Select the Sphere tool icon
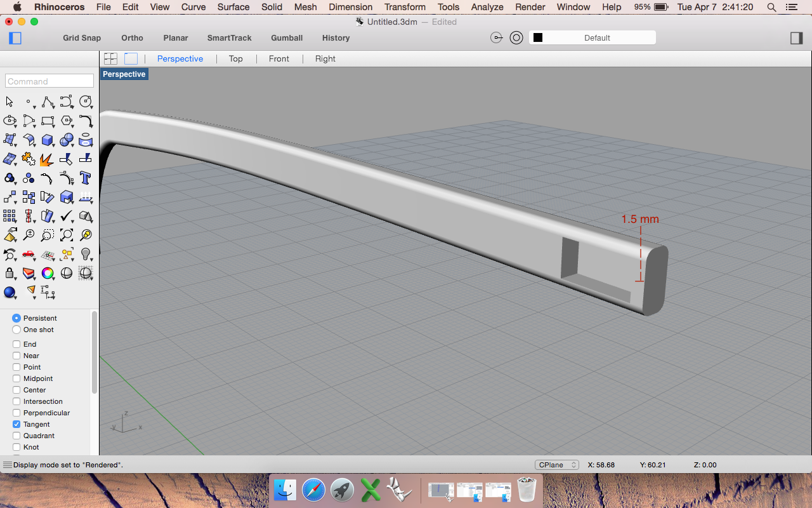The image size is (812, 508). pos(66,140)
